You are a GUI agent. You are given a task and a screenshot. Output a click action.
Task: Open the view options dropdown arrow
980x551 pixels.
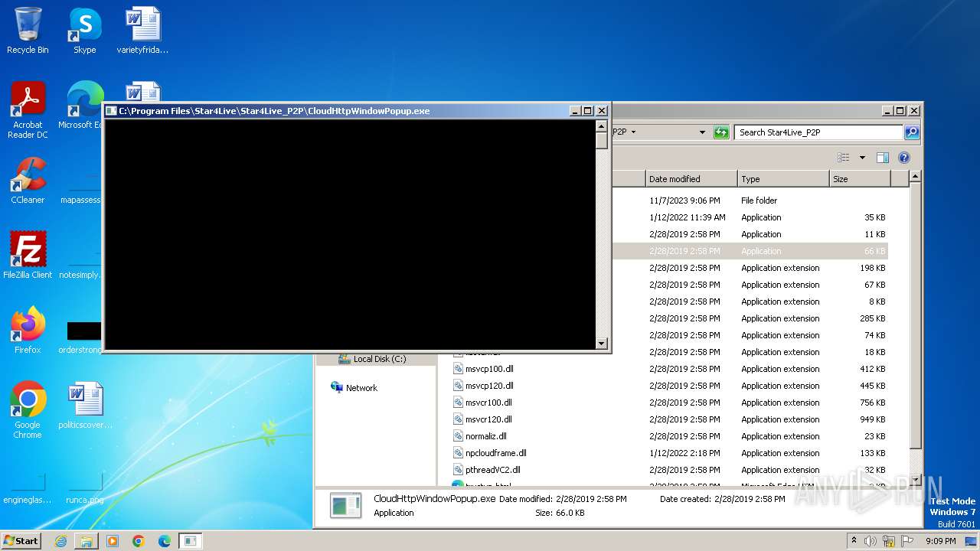pos(862,158)
